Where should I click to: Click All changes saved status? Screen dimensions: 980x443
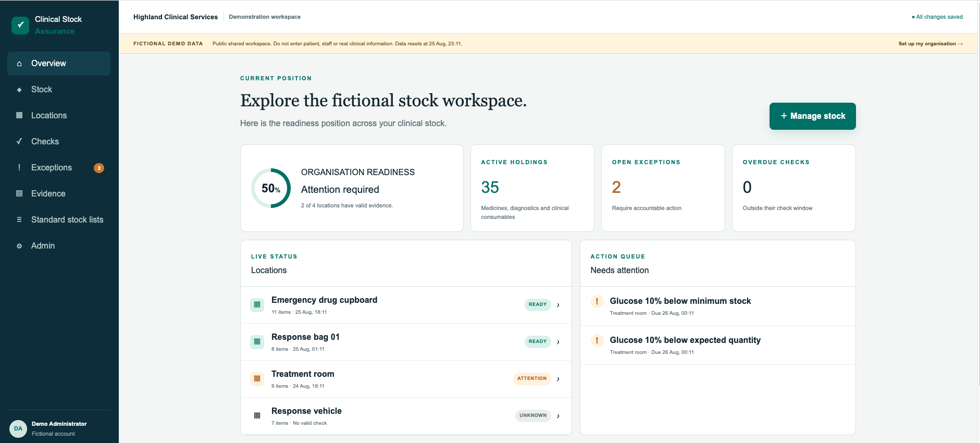click(937, 17)
